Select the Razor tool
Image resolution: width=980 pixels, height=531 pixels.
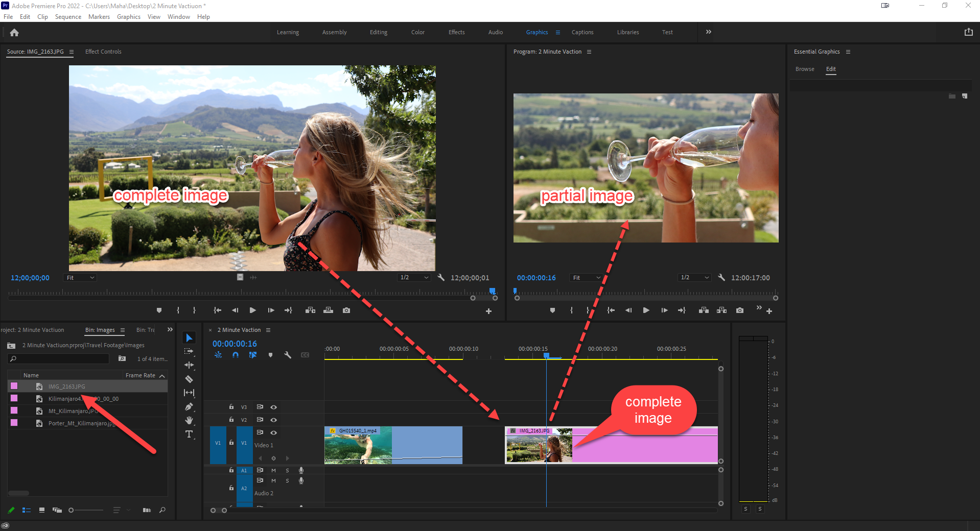point(189,379)
